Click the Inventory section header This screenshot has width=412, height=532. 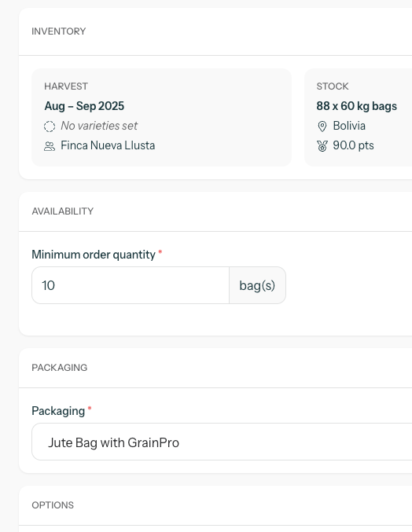59,31
